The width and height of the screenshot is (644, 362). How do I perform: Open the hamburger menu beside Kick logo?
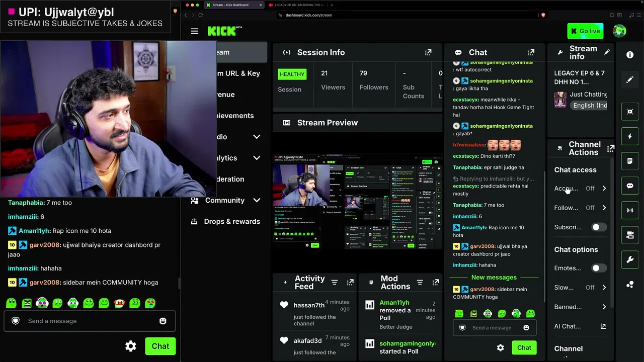click(x=195, y=31)
